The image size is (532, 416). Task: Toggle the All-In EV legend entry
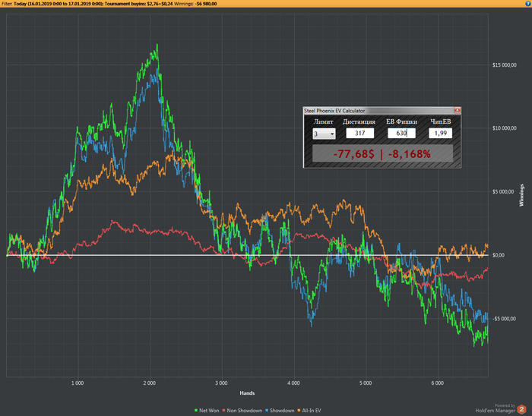click(x=309, y=410)
